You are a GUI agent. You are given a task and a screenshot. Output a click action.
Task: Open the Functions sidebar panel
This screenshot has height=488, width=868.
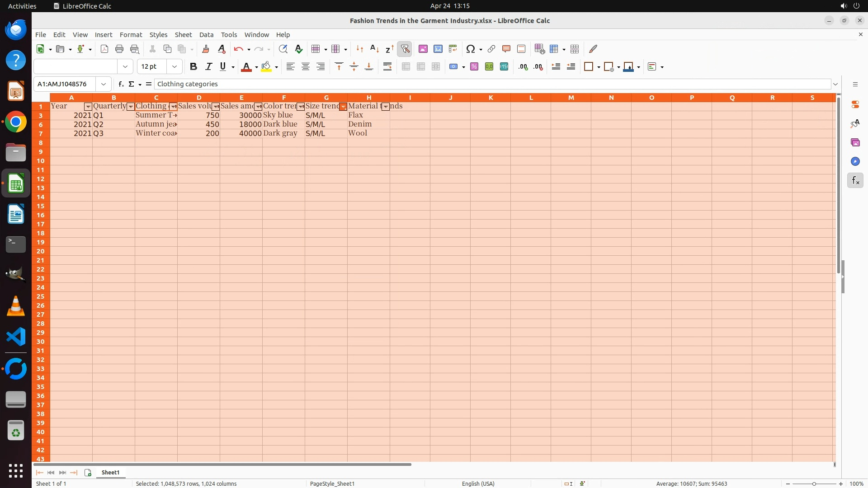click(855, 181)
